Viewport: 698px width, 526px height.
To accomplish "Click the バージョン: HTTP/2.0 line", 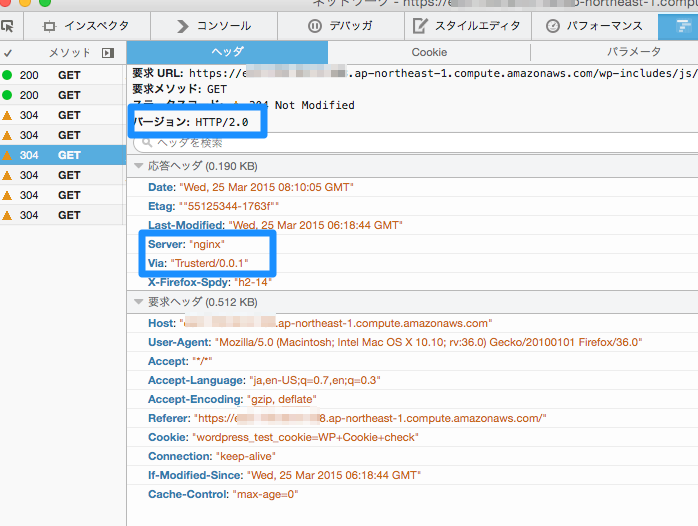I will click(191, 122).
